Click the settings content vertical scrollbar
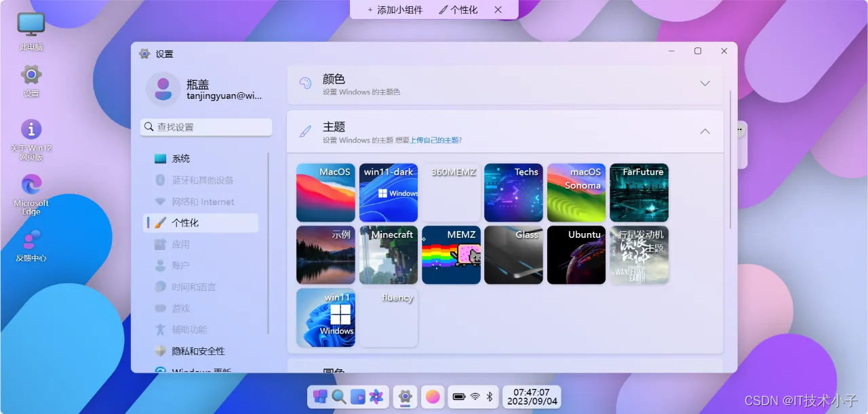868x414 pixels. coord(730,159)
